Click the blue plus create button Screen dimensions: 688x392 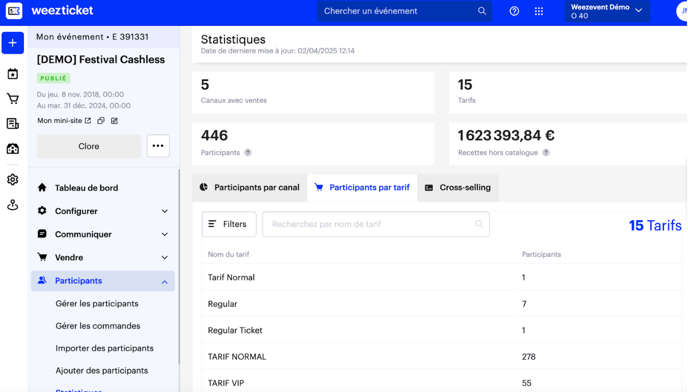(x=13, y=43)
